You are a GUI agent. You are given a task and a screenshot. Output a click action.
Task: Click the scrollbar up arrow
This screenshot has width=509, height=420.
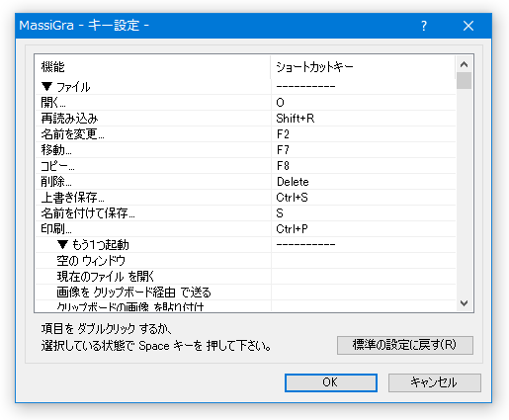pos(464,64)
